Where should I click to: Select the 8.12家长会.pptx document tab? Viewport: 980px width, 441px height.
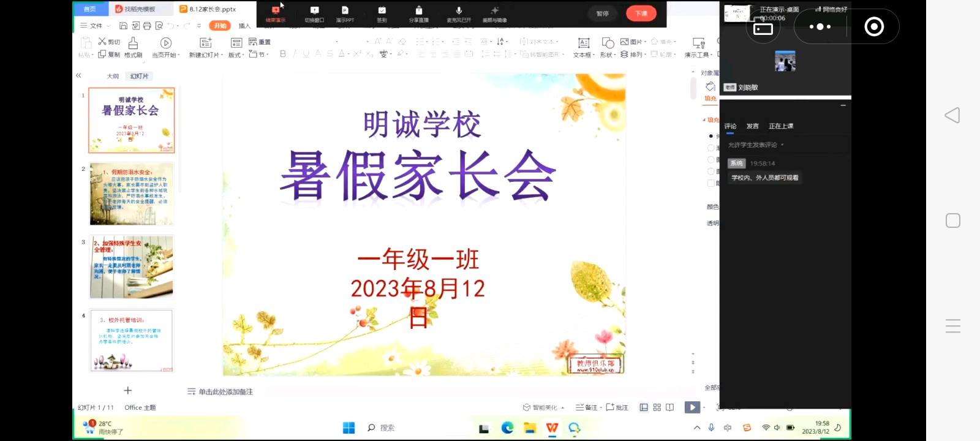coord(208,9)
